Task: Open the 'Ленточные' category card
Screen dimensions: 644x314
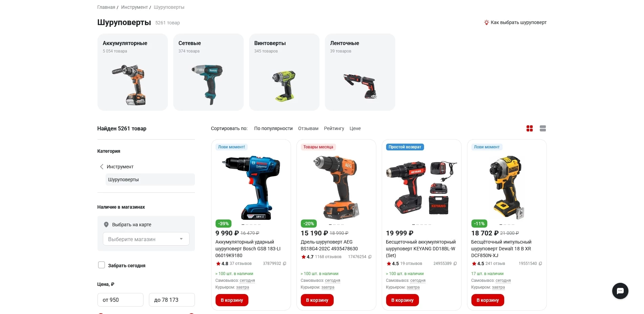Action: click(360, 72)
